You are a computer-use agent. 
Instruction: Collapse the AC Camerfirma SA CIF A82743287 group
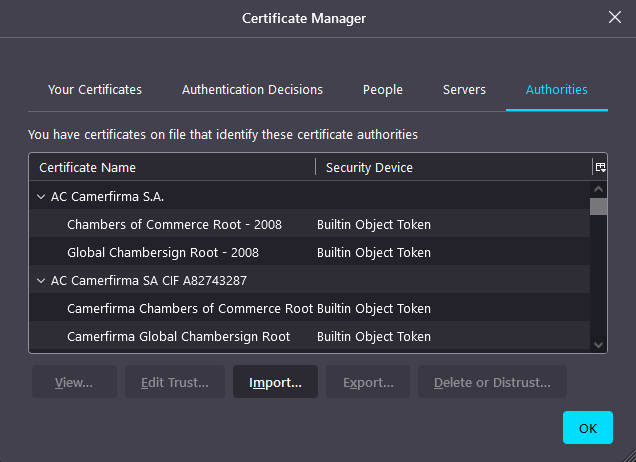click(x=41, y=281)
